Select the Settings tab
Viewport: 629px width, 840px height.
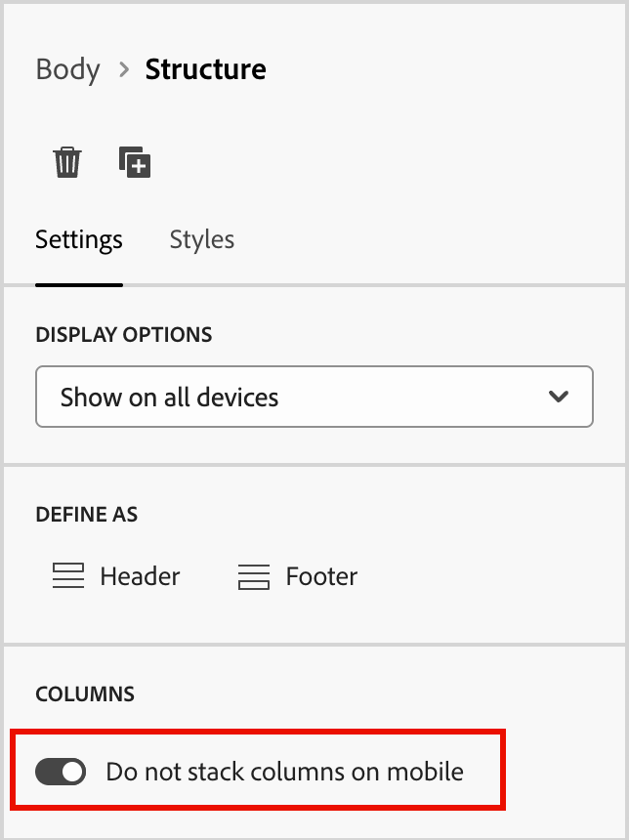pyautogui.click(x=79, y=239)
